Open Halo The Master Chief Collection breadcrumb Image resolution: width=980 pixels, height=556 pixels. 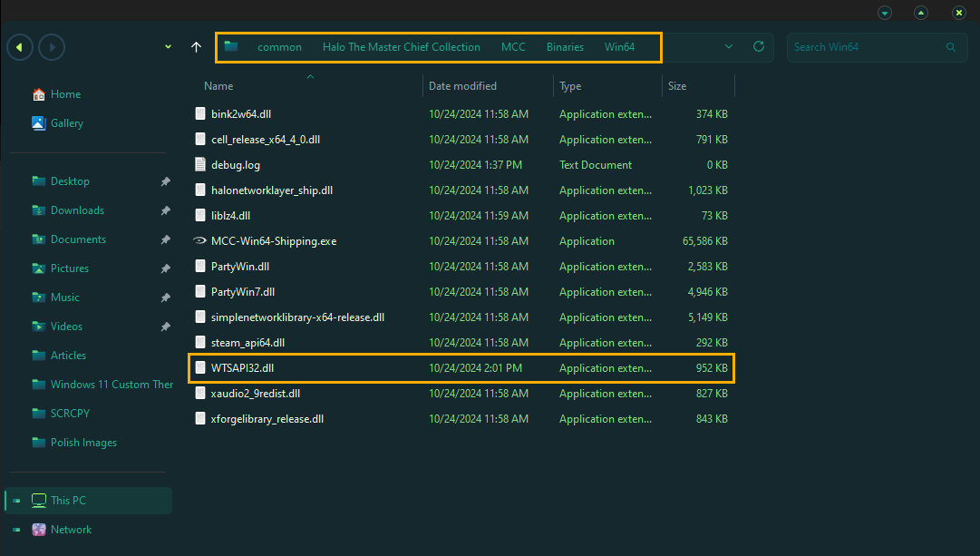[x=402, y=47]
